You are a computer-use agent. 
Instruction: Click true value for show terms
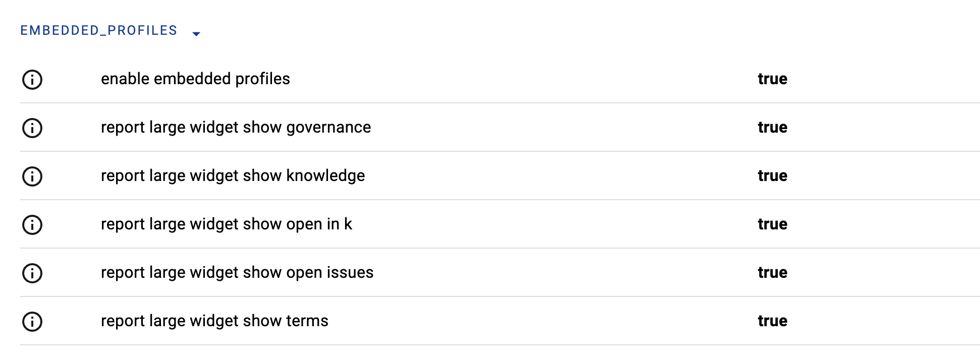[x=772, y=321]
